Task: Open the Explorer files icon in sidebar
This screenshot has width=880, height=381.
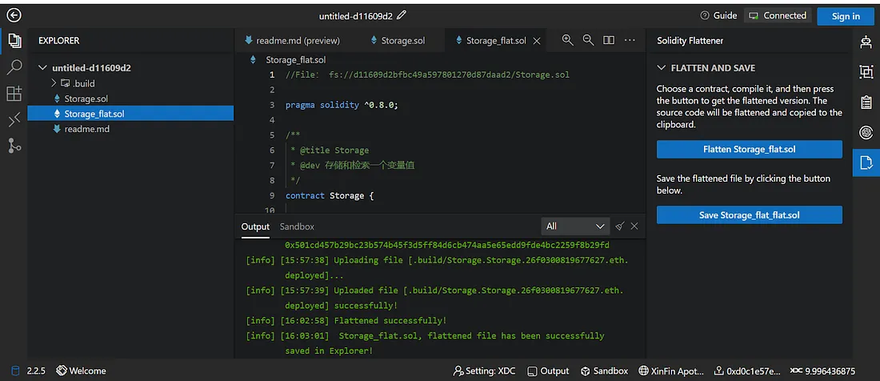Action: click(14, 40)
